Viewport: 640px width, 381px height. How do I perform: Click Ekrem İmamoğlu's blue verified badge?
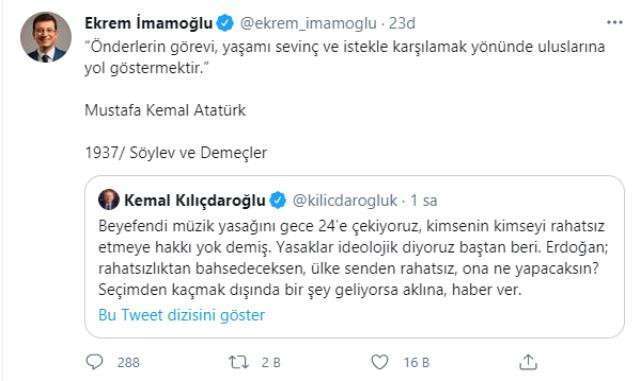(225, 23)
